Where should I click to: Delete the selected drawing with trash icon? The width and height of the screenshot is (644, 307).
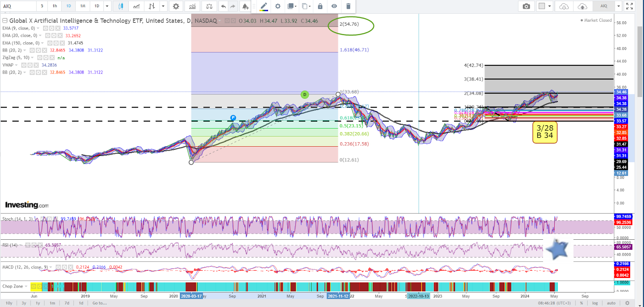coord(348,6)
